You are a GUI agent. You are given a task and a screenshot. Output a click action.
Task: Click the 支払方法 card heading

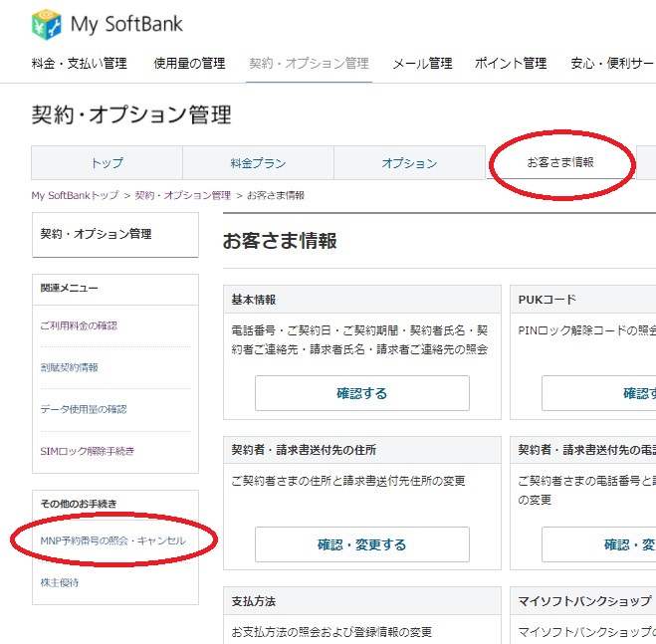[254, 601]
